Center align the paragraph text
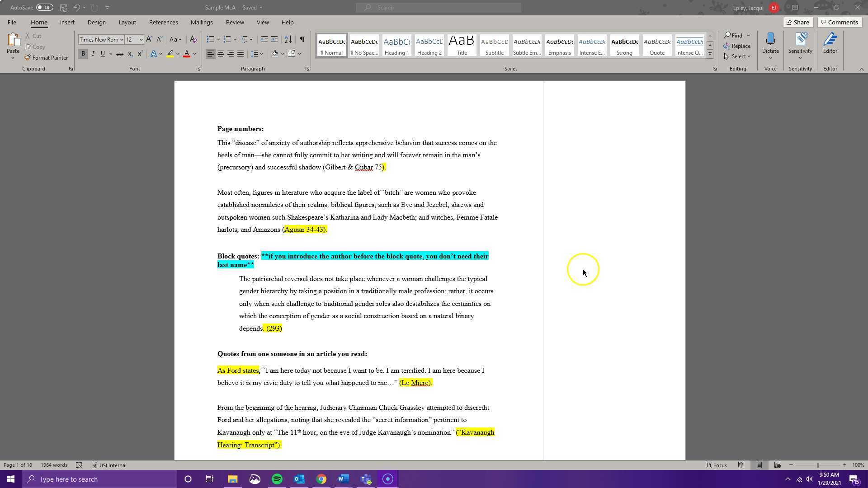 [221, 54]
